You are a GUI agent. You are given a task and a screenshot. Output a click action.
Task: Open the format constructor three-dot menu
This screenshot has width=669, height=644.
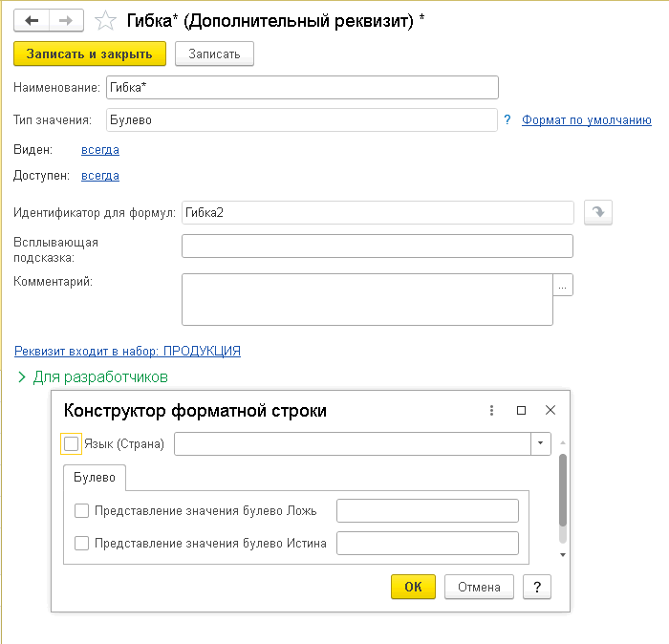point(492,410)
